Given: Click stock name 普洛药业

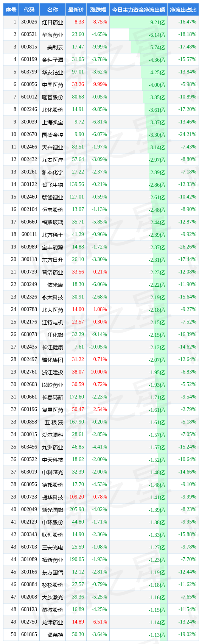Looking at the screenshot, I should pyautogui.click(x=53, y=272).
